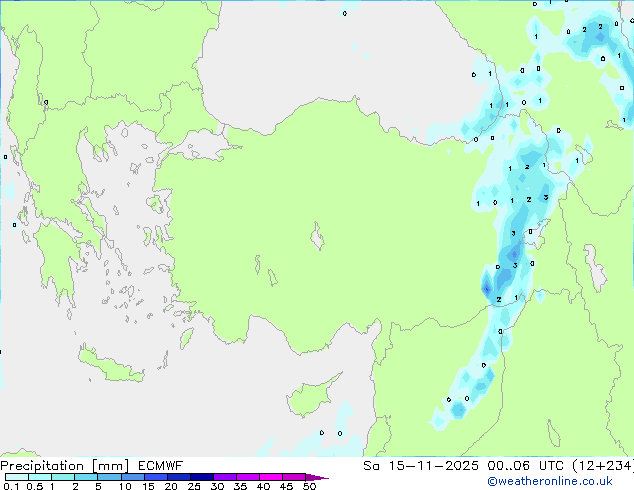Select the 20–25 mm legend color swatch
Viewport: 634px width, 490px height.
pos(179,477)
